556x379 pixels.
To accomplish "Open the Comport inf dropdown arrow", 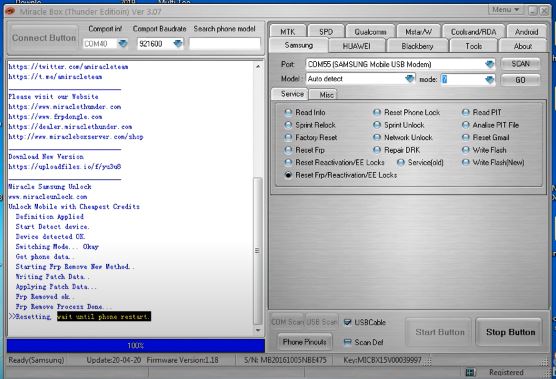I will pos(123,44).
